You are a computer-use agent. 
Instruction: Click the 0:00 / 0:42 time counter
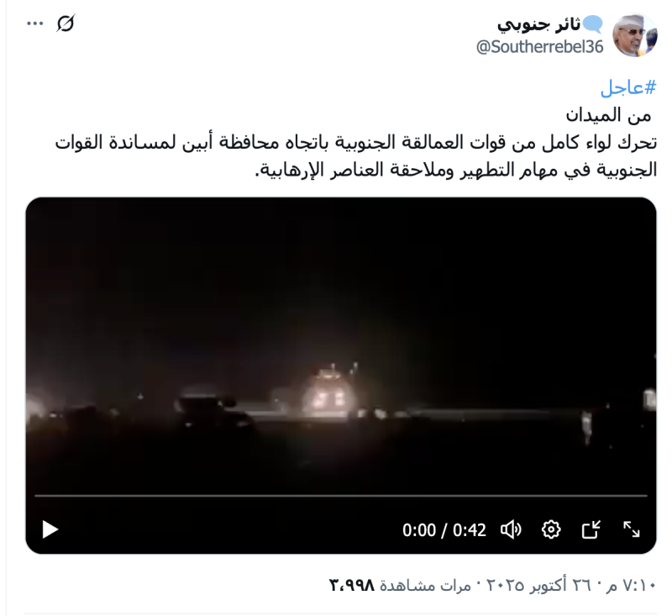(444, 530)
